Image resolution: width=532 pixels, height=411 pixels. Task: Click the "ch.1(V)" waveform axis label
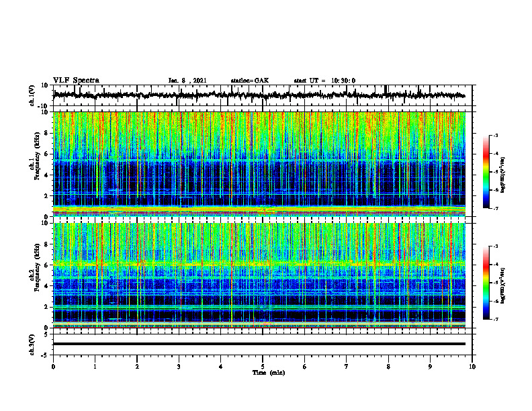pyautogui.click(x=32, y=95)
